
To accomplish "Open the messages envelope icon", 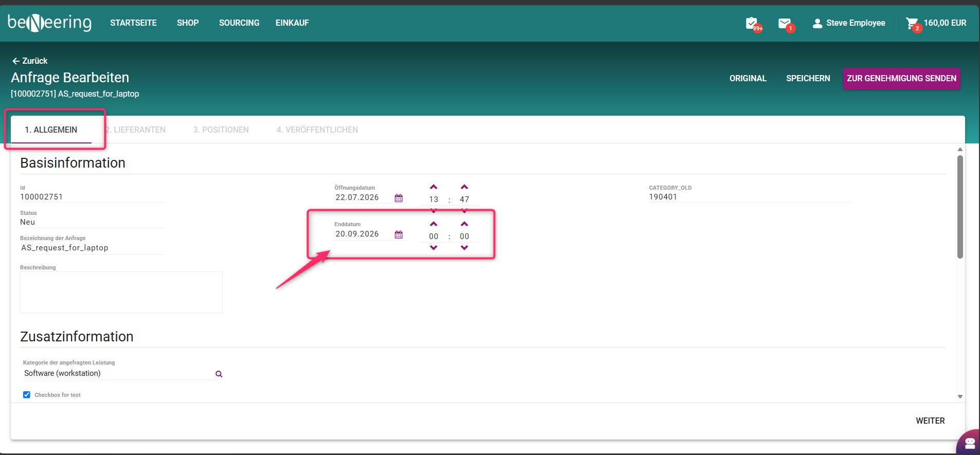I will [785, 23].
